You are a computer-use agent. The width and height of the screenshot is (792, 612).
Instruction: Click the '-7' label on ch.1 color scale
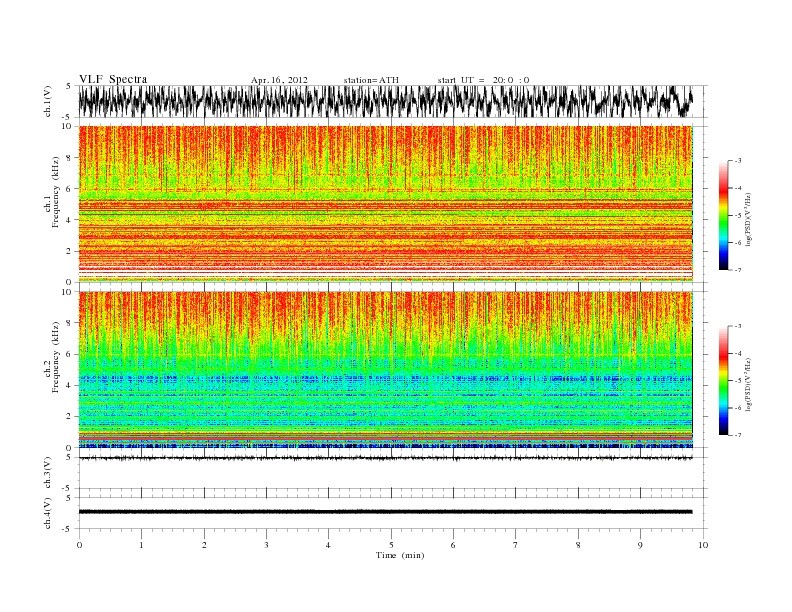(x=738, y=270)
